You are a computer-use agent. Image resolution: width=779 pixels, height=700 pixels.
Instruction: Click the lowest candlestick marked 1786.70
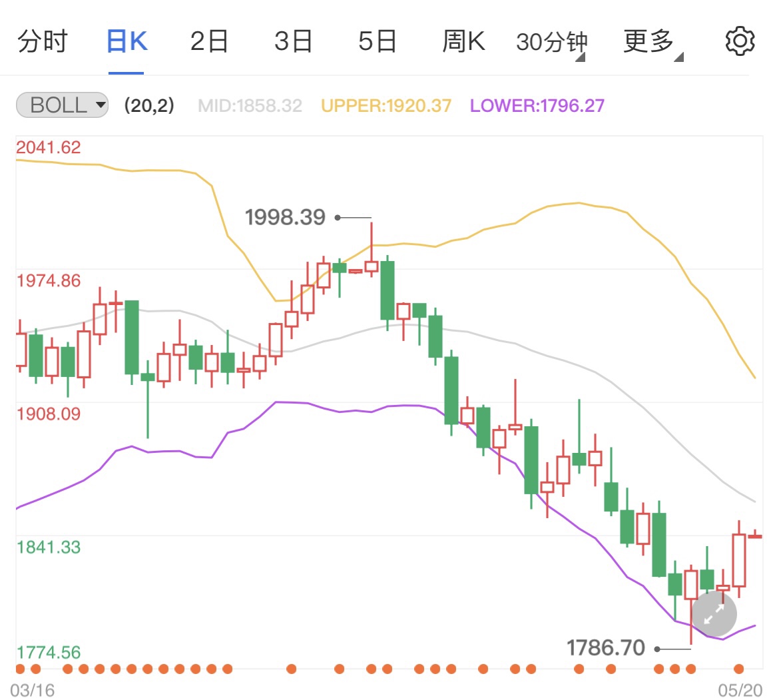(691, 604)
